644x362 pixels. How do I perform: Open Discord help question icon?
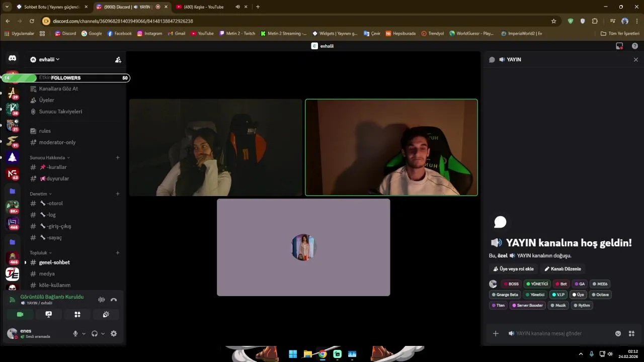point(635,46)
